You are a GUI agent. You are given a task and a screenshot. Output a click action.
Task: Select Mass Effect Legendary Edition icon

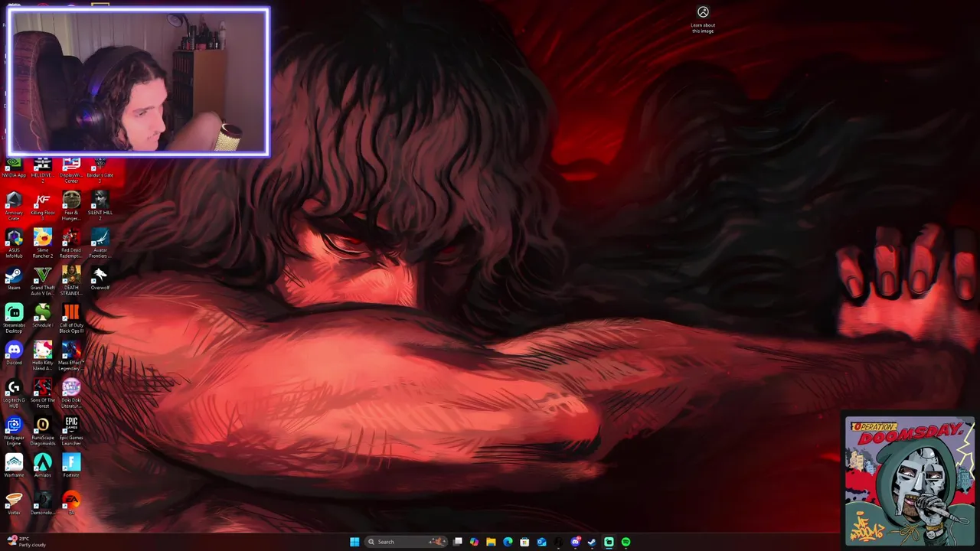click(71, 356)
